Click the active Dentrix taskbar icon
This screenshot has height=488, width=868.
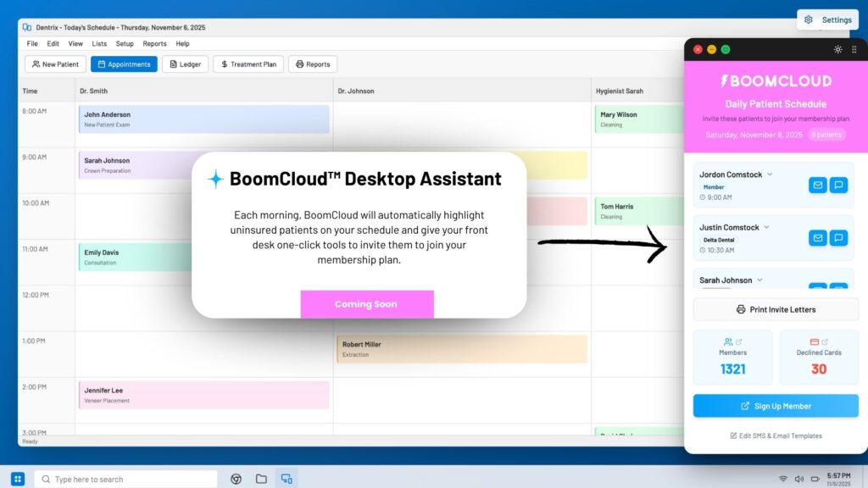(x=287, y=480)
